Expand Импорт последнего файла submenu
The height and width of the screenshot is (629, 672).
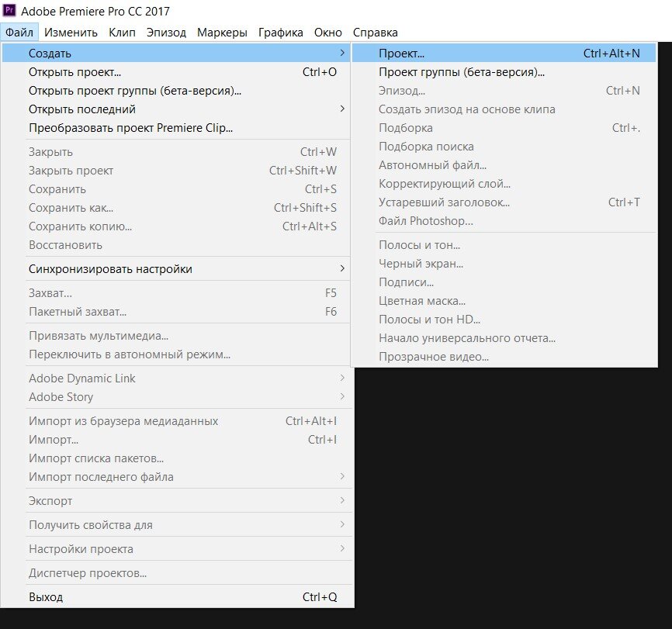(x=176, y=477)
